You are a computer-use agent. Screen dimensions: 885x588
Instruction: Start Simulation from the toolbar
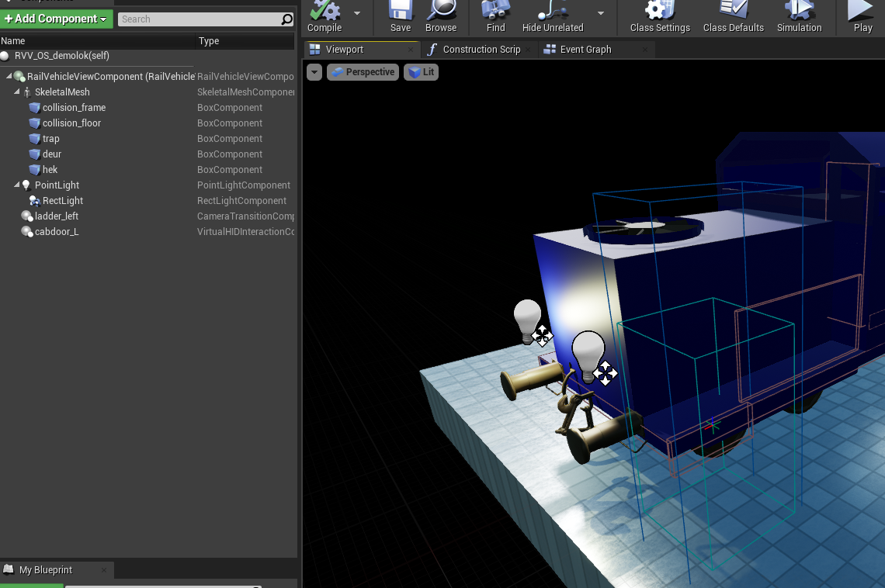(799, 11)
